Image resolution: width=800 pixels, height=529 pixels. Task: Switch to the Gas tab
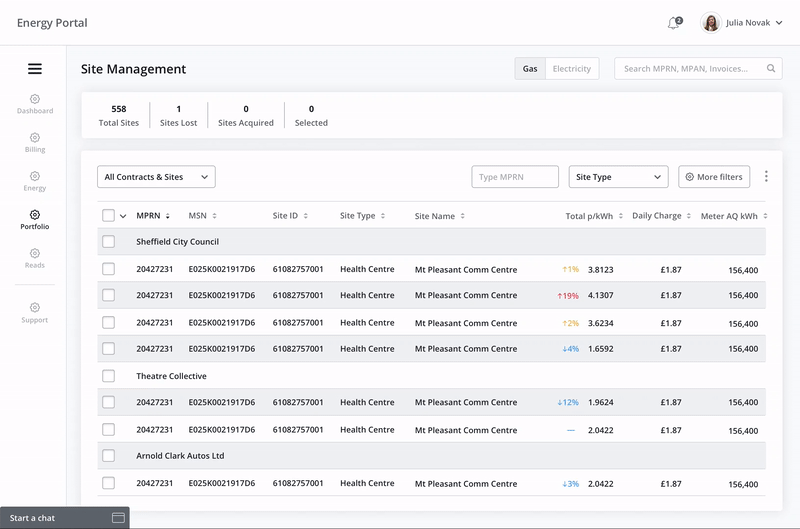pos(530,69)
